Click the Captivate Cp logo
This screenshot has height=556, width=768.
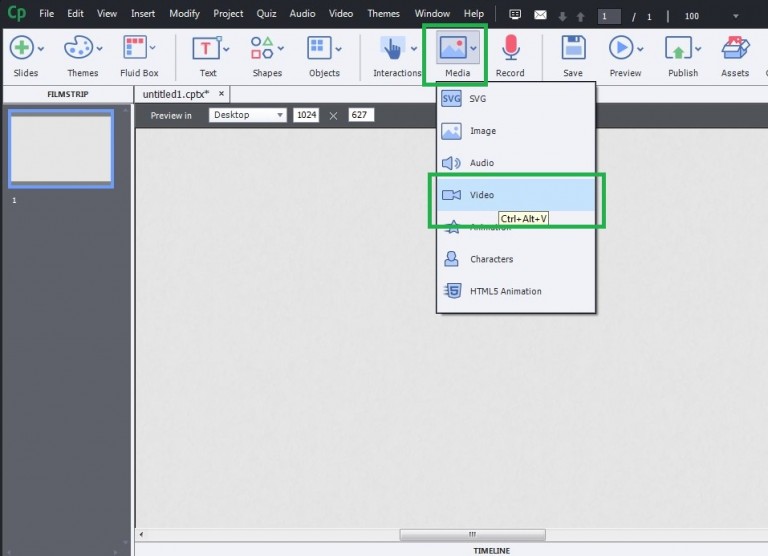[17, 13]
